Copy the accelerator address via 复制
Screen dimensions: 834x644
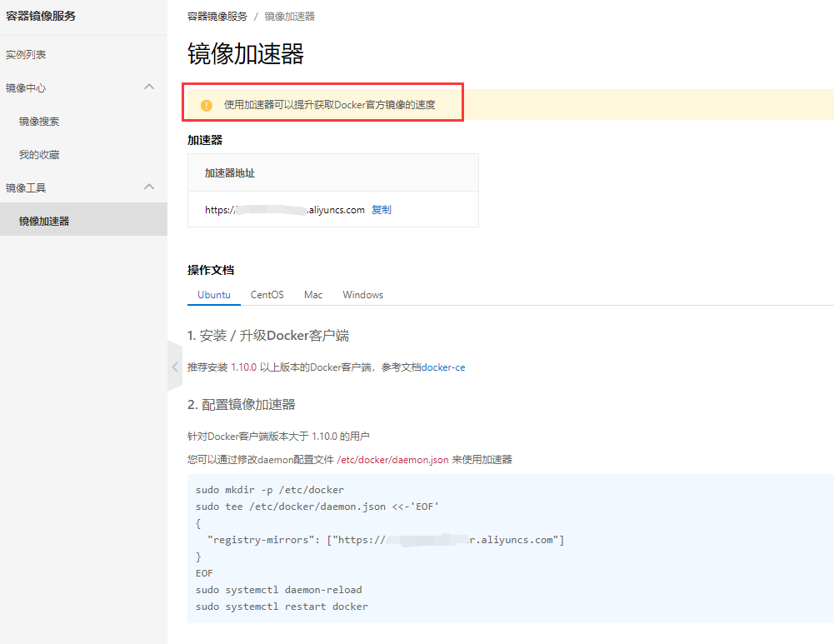coord(382,209)
